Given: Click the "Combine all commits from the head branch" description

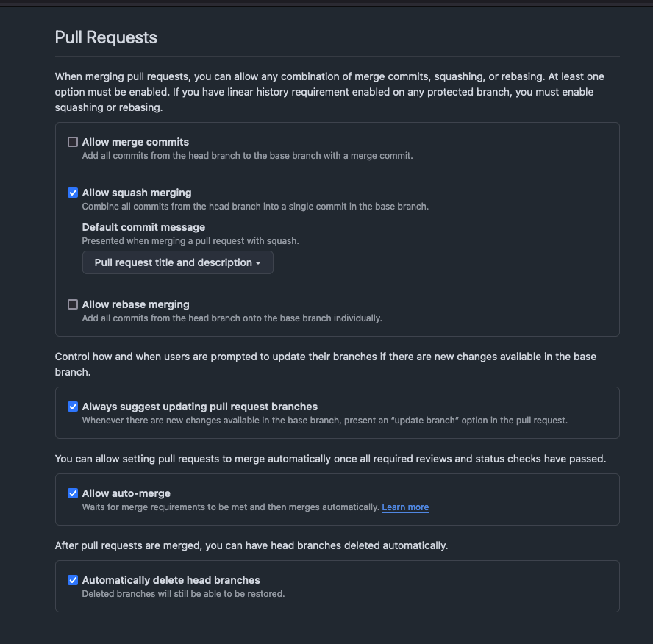Looking at the screenshot, I should pos(255,207).
